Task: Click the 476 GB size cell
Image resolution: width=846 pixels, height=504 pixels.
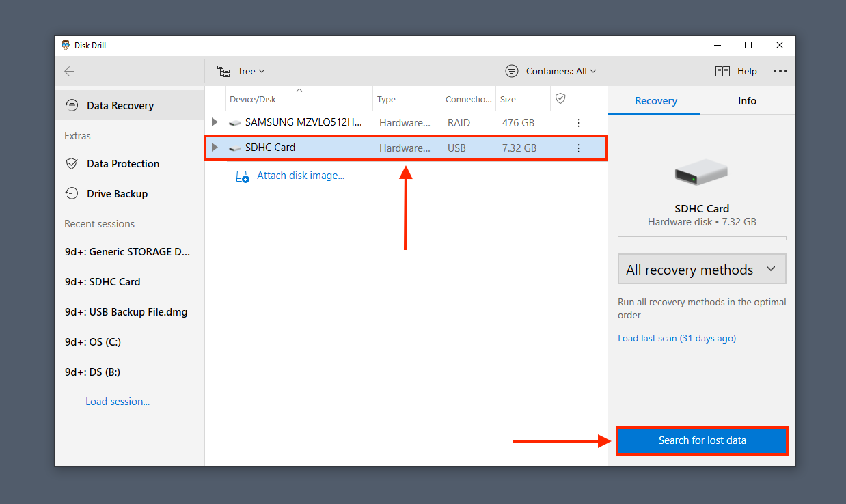Action: tap(518, 123)
